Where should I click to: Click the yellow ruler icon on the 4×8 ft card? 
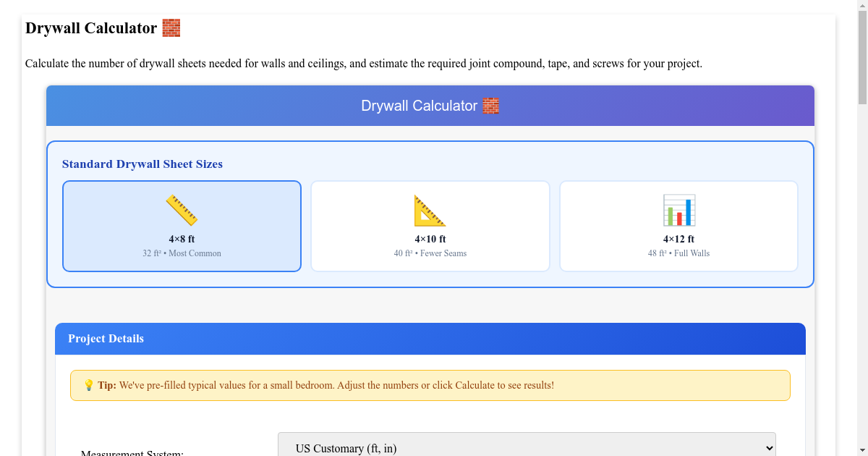[182, 211]
